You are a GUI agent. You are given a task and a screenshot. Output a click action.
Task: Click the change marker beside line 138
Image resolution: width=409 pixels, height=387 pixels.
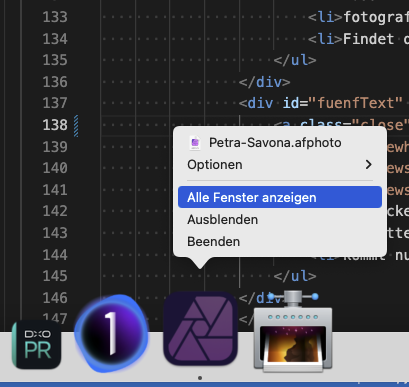pyautogui.click(x=76, y=126)
